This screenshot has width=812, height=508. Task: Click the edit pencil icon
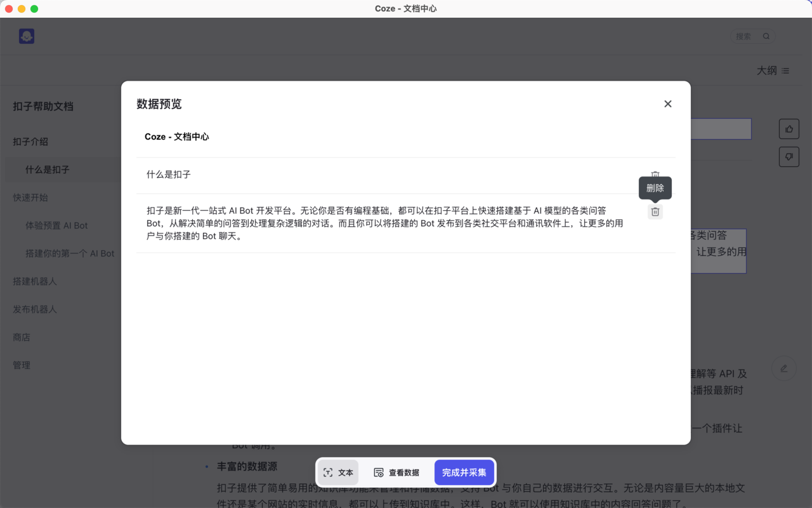tap(784, 368)
